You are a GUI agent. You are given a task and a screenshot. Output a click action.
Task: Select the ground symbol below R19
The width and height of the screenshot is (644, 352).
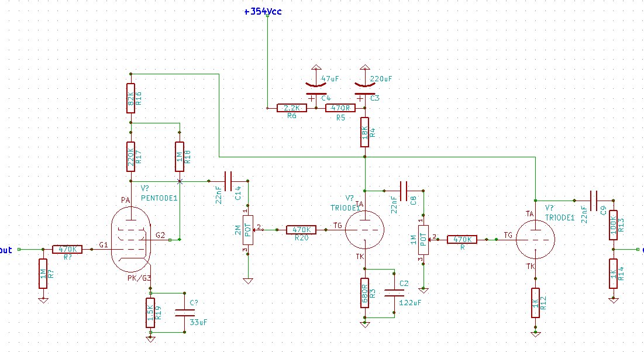point(150,339)
